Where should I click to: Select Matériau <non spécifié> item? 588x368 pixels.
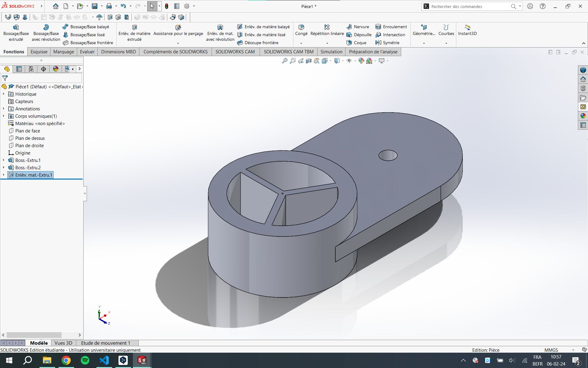[x=36, y=123]
